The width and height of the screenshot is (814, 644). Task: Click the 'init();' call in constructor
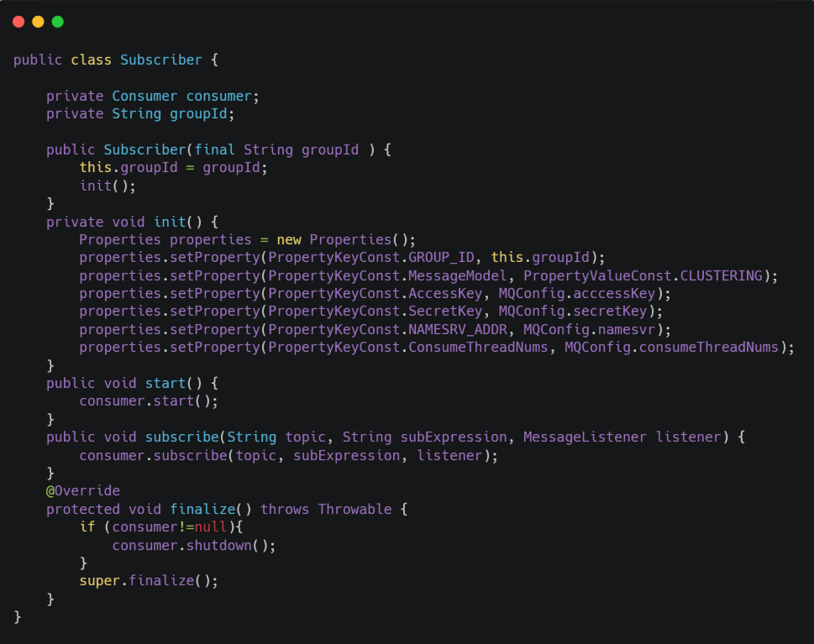(x=108, y=186)
